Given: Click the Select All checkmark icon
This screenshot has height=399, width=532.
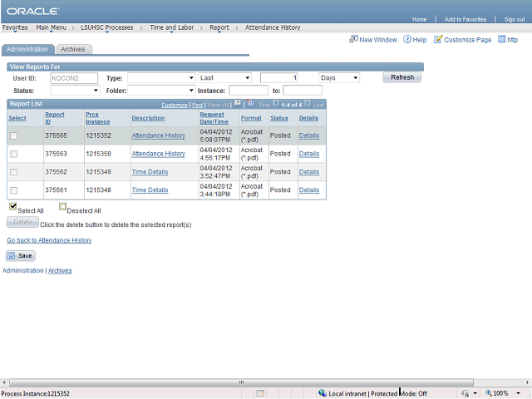Looking at the screenshot, I should pos(13,206).
